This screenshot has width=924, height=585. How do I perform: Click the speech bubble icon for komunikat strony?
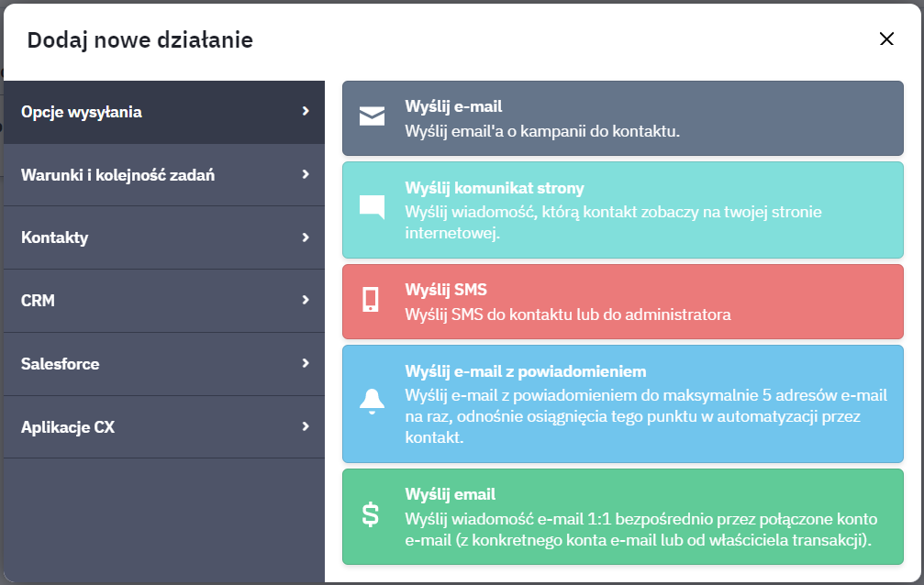pos(372,207)
